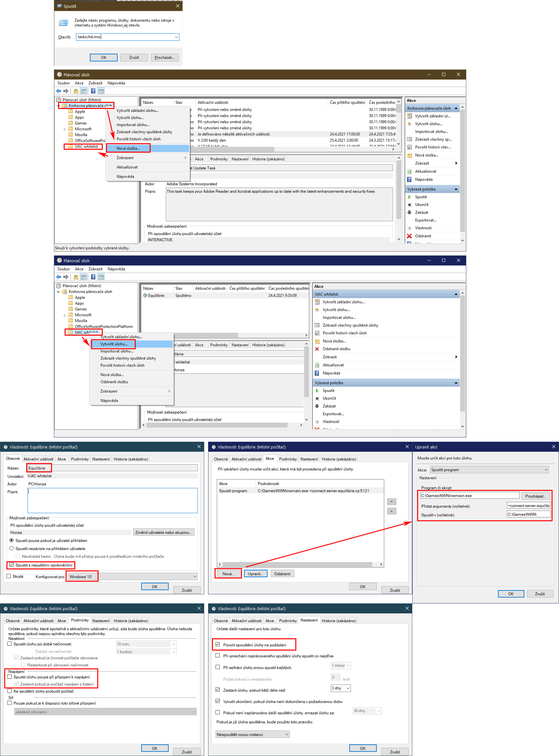Click 'Vytvořit úlohu...' in lower window Akce pane
Viewport: 559px width, 756px height.
[336, 310]
